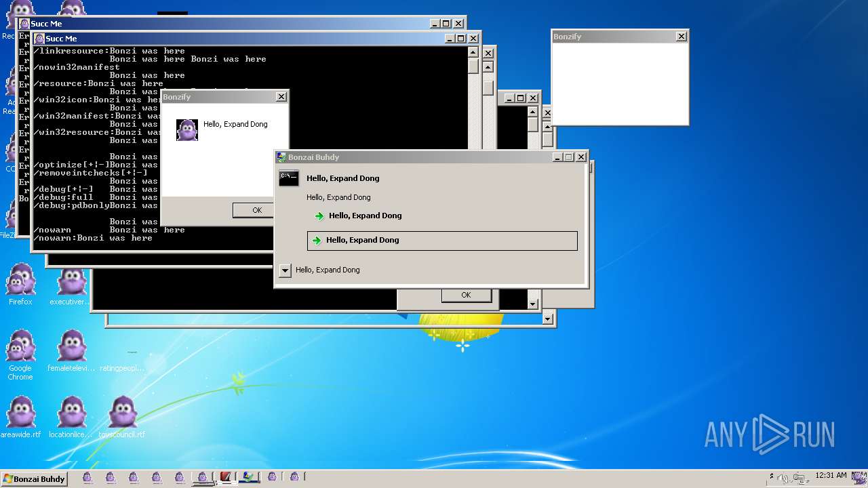Close the Bonzify Hello message dialog
This screenshot has height=488, width=868.
click(281, 97)
